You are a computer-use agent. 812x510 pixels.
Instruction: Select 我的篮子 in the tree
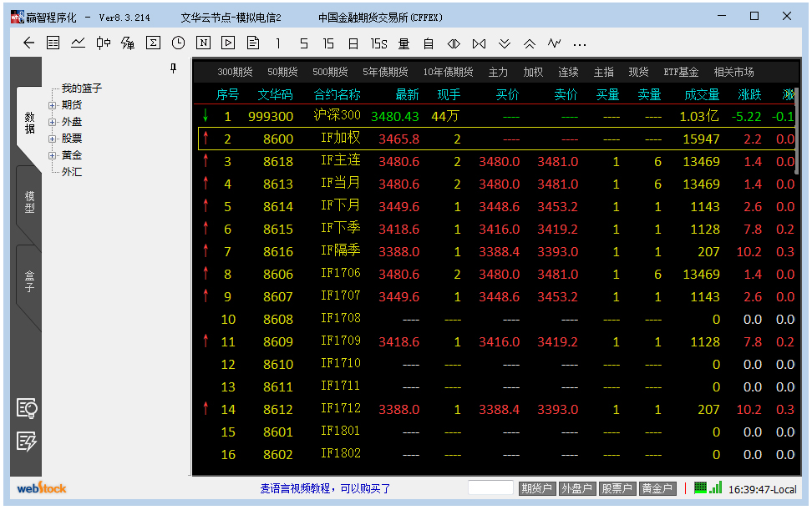tap(81, 88)
